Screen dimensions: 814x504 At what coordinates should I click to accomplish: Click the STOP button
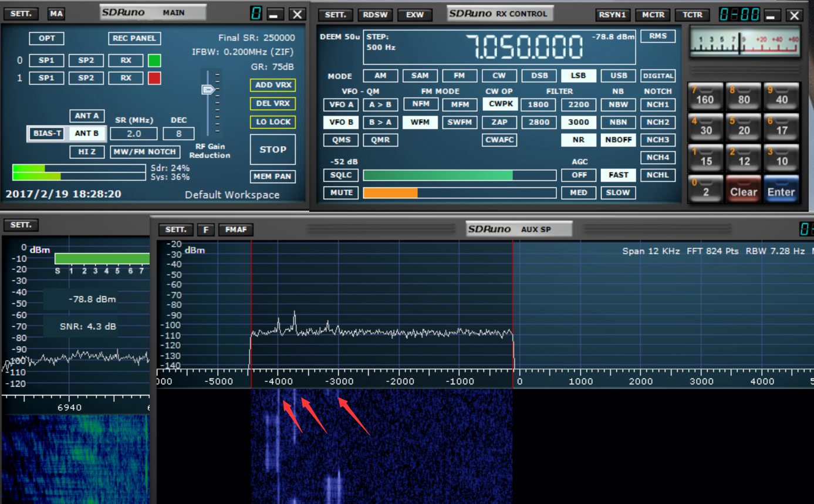(x=273, y=150)
